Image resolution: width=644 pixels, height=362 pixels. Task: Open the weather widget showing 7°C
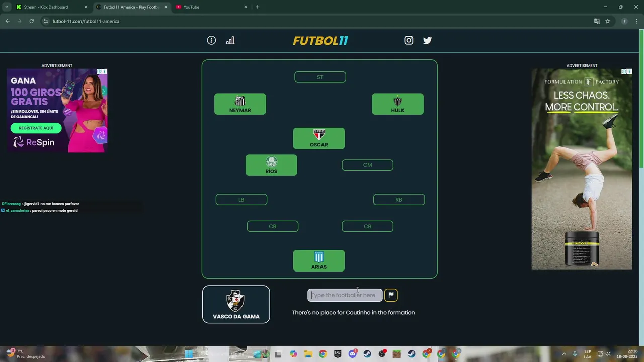[24, 354]
